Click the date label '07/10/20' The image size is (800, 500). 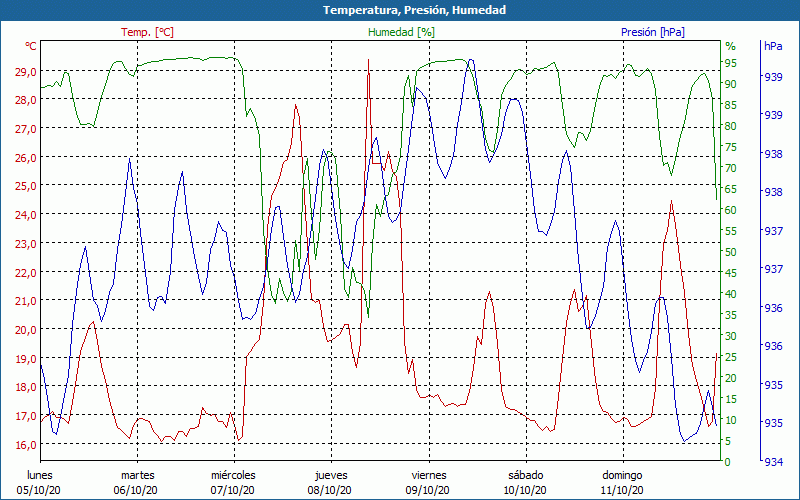pyautogui.click(x=233, y=490)
